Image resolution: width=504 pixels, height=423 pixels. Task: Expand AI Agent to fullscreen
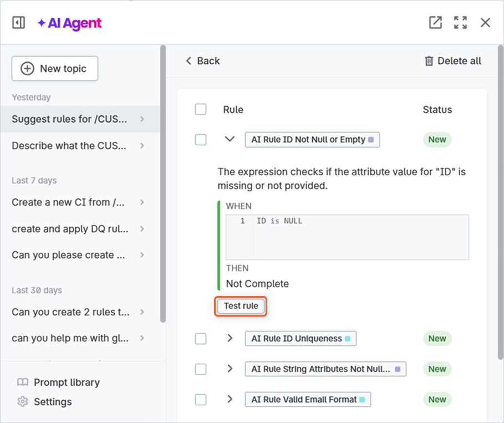pyautogui.click(x=460, y=23)
